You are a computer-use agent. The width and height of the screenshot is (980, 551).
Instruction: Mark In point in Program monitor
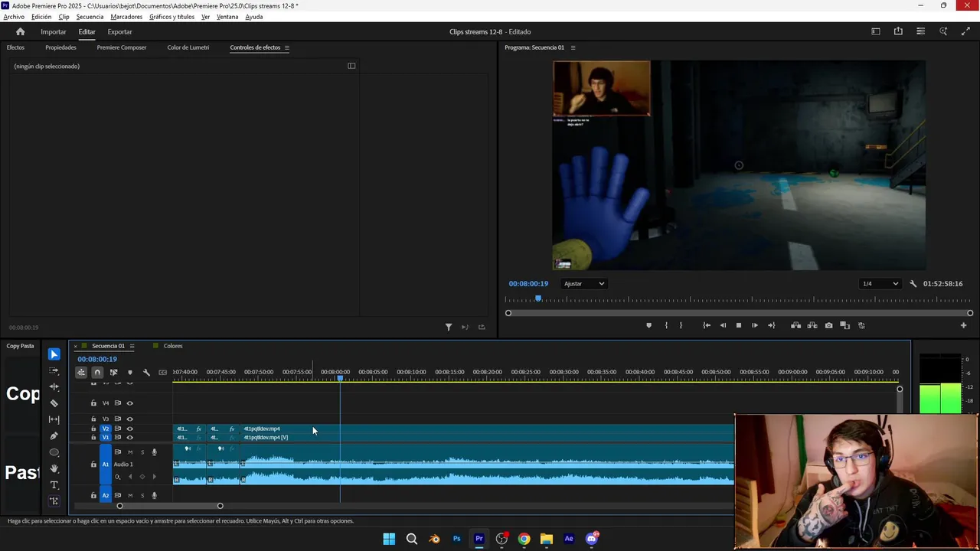click(x=666, y=325)
